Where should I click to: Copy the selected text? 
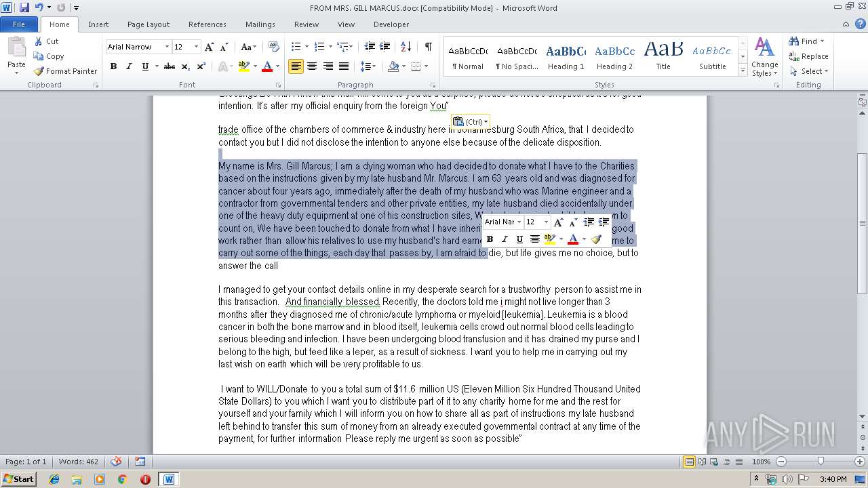pyautogui.click(x=49, y=56)
